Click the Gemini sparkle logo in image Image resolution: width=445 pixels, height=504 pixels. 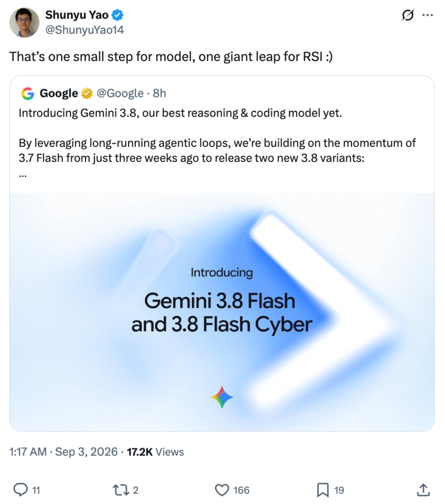click(x=222, y=397)
